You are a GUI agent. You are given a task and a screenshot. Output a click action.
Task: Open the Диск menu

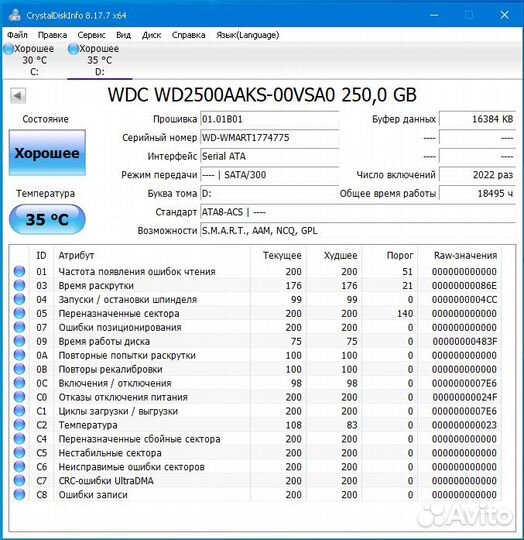click(x=151, y=35)
